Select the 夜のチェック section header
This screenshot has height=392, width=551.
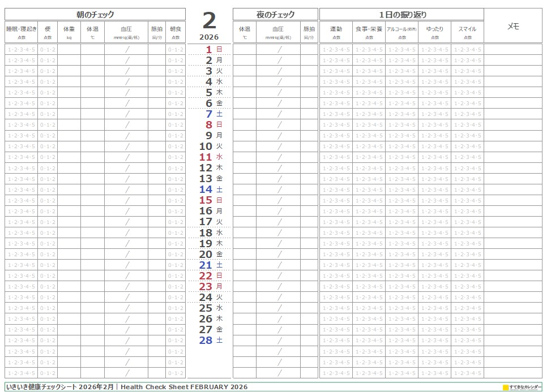pyautogui.click(x=275, y=15)
